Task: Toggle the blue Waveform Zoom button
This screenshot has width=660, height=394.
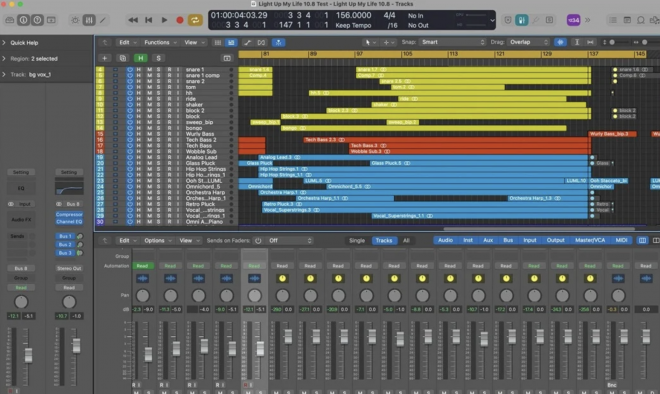Action: point(560,42)
